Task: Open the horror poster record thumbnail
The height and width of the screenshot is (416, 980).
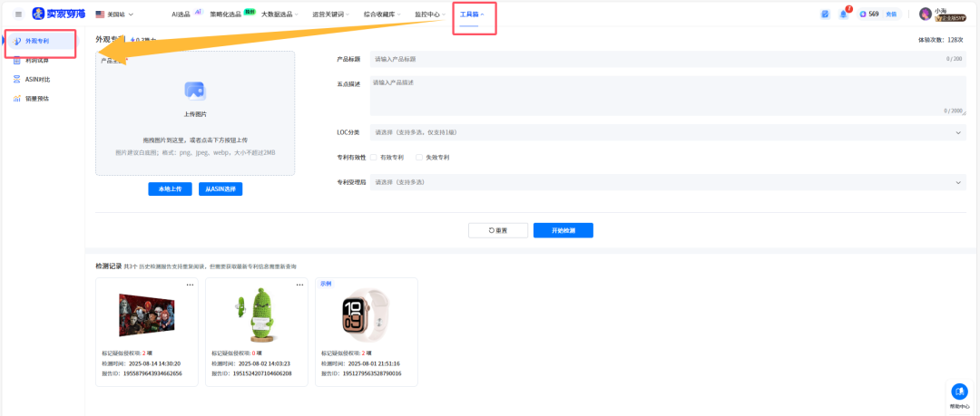Action: tap(146, 314)
